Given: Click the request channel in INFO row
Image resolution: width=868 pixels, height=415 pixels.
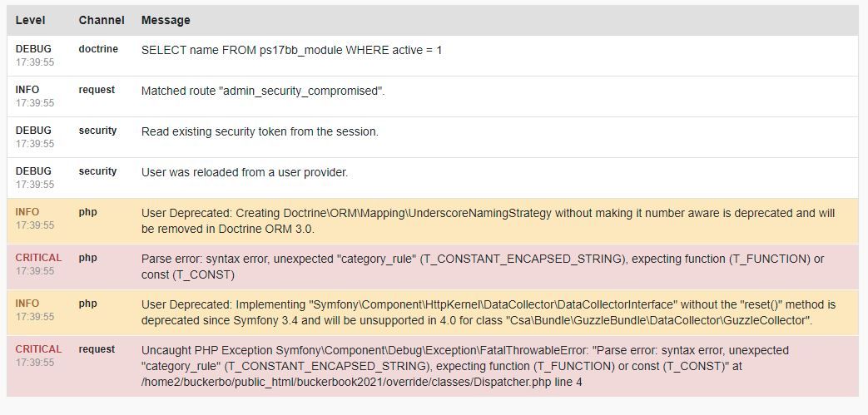Looking at the screenshot, I should (x=97, y=90).
